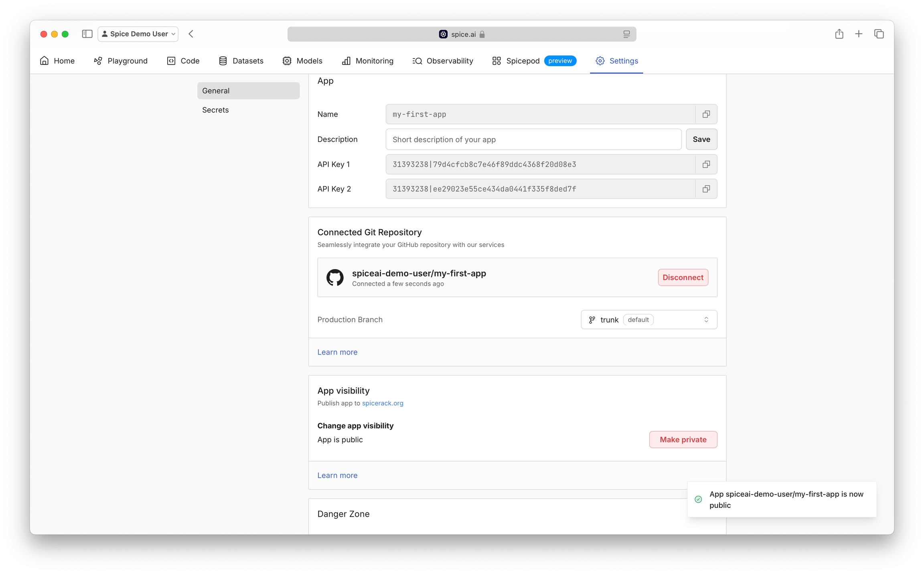Expand the Spice Demo User profile menu
Viewport: 924px width, 574px height.
tap(138, 34)
